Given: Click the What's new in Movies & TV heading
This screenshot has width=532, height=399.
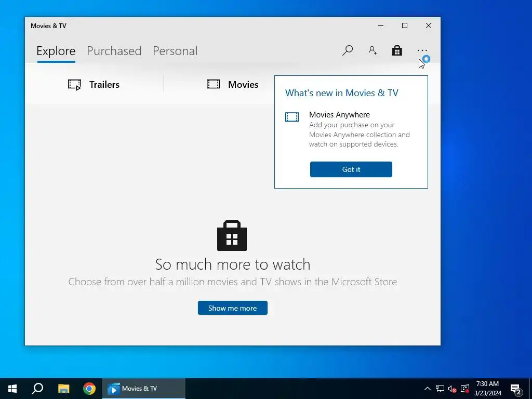Looking at the screenshot, I should click(342, 93).
